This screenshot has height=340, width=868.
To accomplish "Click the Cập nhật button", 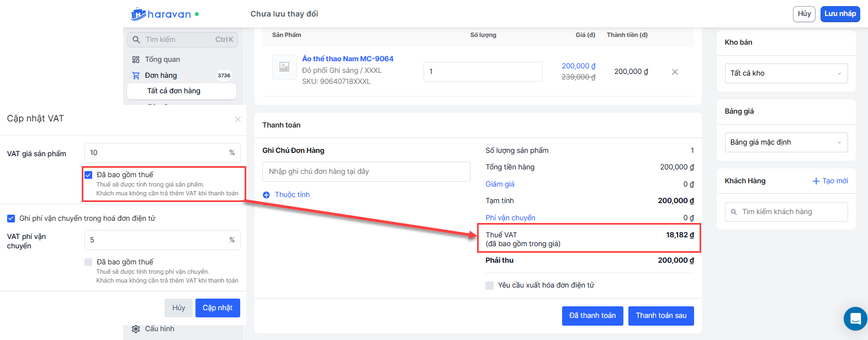I will (x=218, y=308).
